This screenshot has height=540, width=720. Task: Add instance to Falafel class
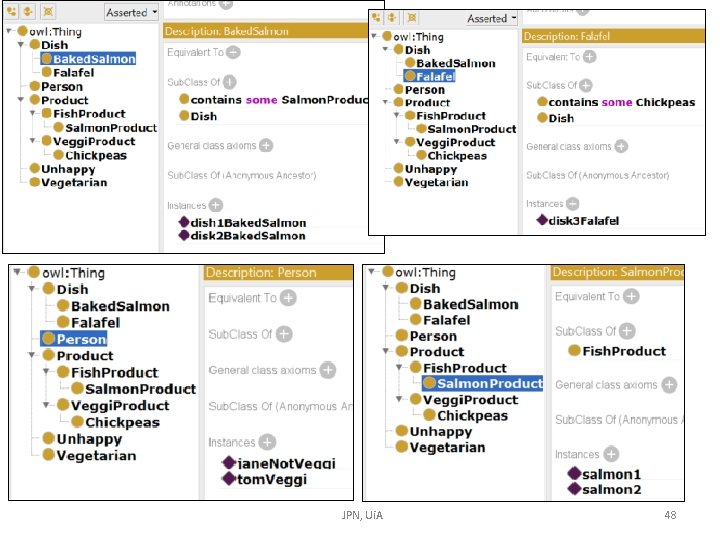572,203
